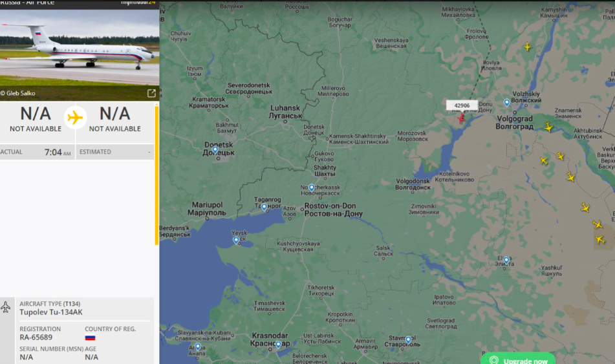Click the Stavropol airport pin marker
The height and width of the screenshot is (364, 615).
pyautogui.click(x=408, y=339)
